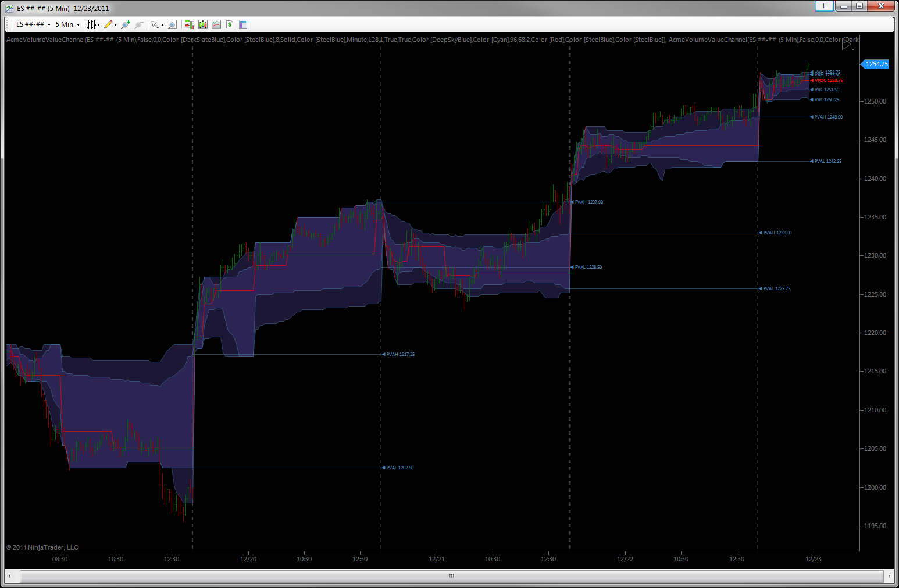Click the horizontal scrollbar right arrow
The width and height of the screenshot is (899, 588).
[x=889, y=576]
